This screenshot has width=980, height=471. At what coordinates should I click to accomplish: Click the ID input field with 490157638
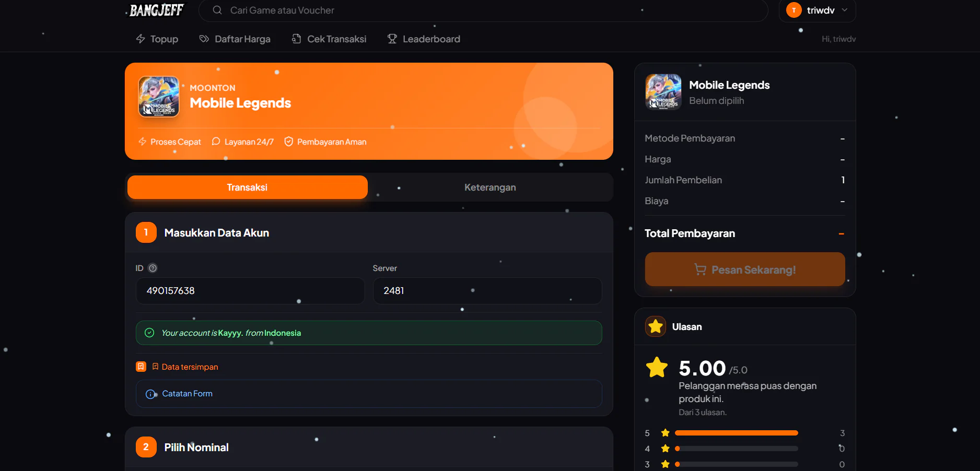click(250, 291)
